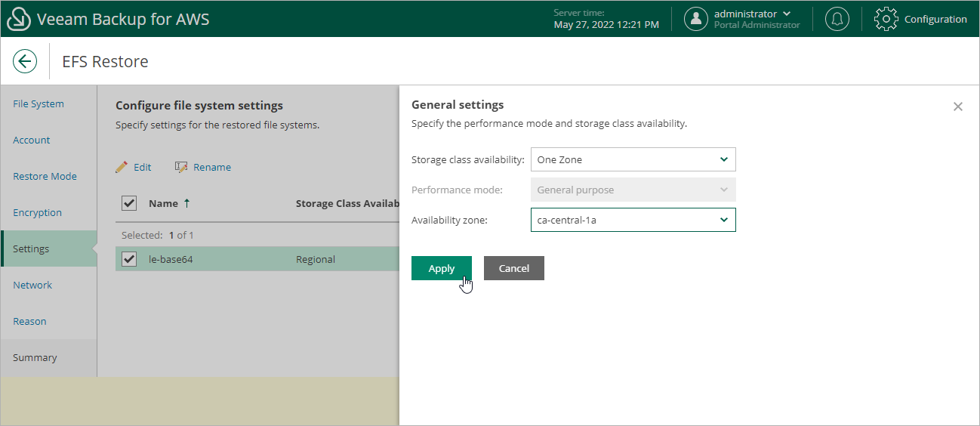Viewport: 980px width, 426px height.
Task: Expand the administrator account menu
Action: pos(787,14)
